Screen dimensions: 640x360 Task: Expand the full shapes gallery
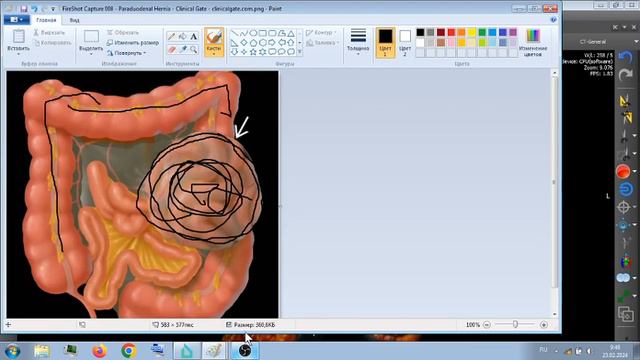point(300,52)
